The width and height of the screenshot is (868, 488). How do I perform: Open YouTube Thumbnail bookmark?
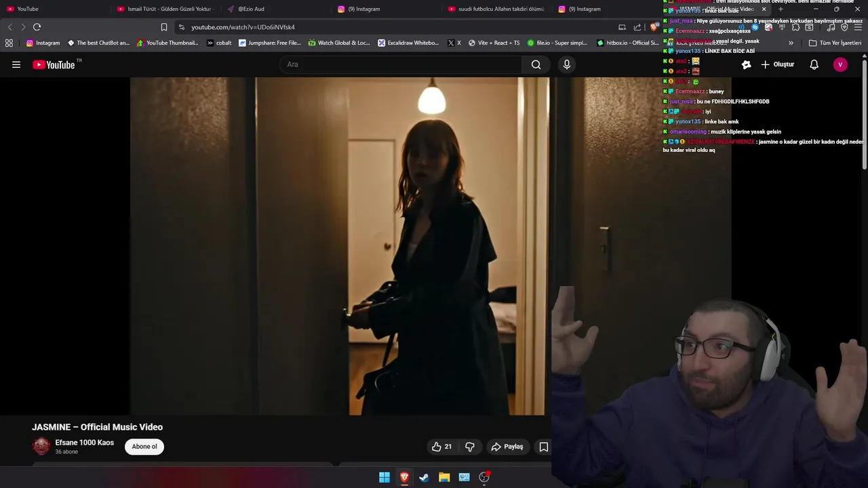point(167,43)
